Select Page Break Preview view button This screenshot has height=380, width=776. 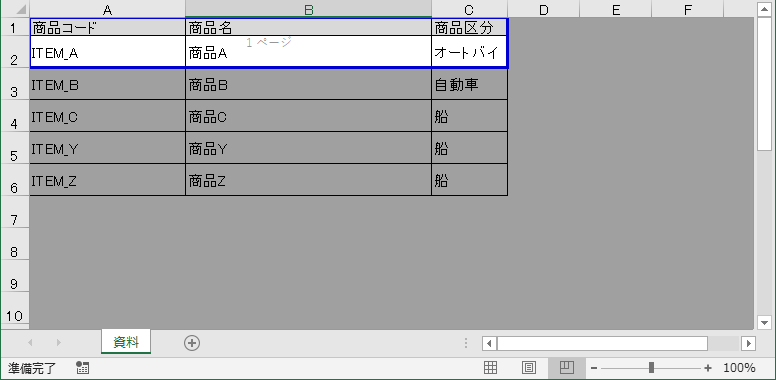[567, 368]
